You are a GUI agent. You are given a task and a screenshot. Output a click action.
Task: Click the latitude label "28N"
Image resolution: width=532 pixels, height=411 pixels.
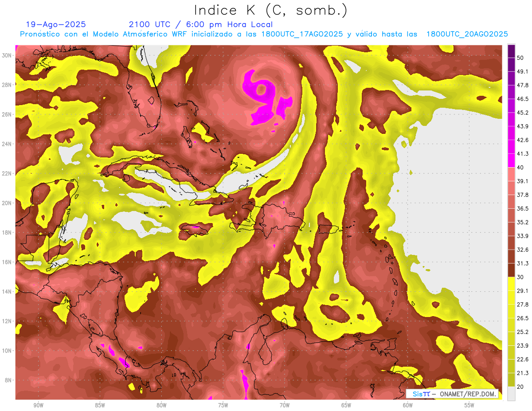7,85
